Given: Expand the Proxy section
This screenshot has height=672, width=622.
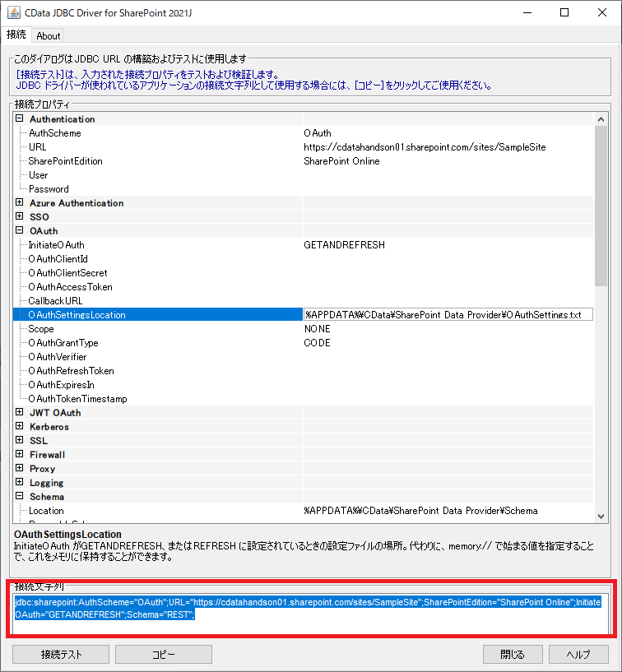Looking at the screenshot, I should click(x=19, y=469).
